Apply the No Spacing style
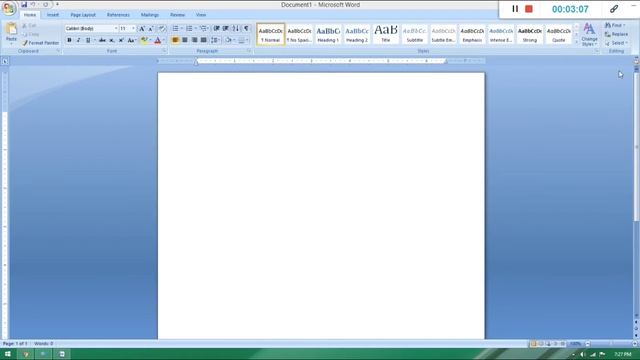The width and height of the screenshot is (640, 360). coord(299,34)
